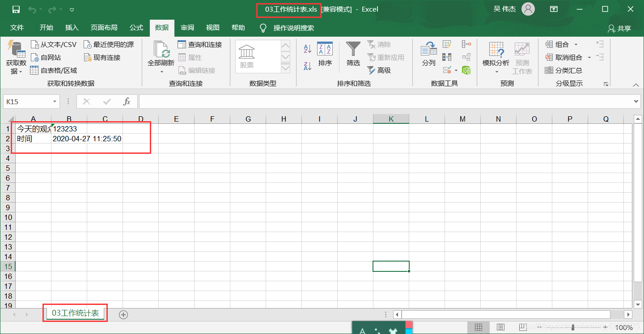Open the 帮助 Help tab

[238, 28]
